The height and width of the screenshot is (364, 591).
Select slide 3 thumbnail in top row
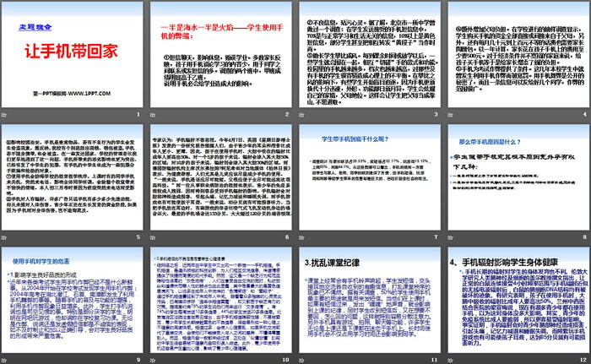[368, 61]
